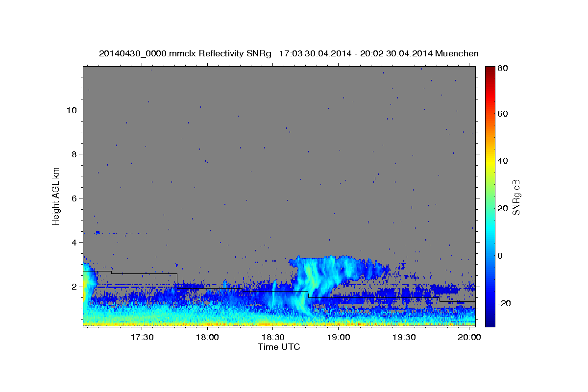Click the 18:00 time tick label
588x392 pixels.
point(208,338)
